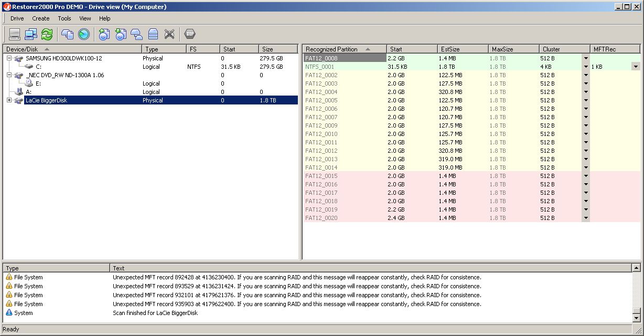Open the Help menu
Viewport: 644px width, 336px height.
point(105,18)
